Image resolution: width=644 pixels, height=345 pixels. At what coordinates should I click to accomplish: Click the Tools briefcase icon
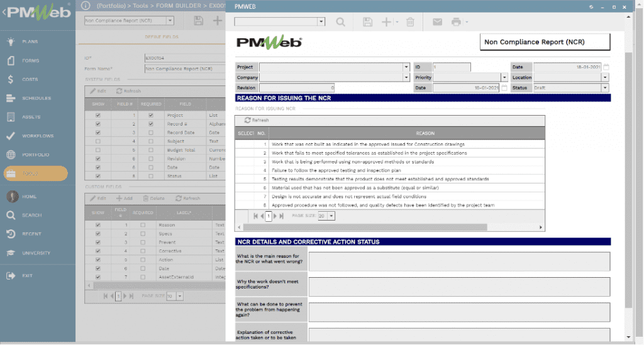(x=11, y=173)
